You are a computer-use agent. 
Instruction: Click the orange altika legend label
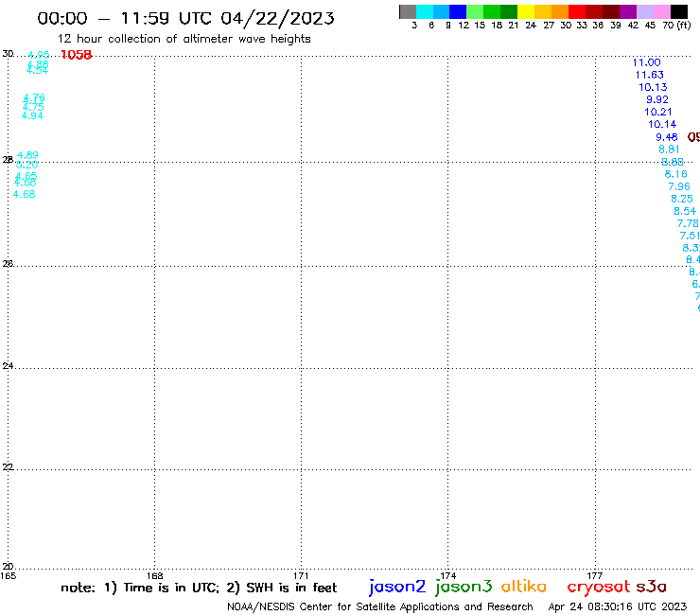pos(524,586)
